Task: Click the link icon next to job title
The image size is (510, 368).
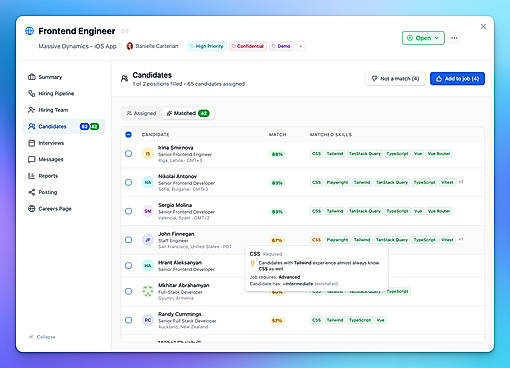Action: (124, 31)
